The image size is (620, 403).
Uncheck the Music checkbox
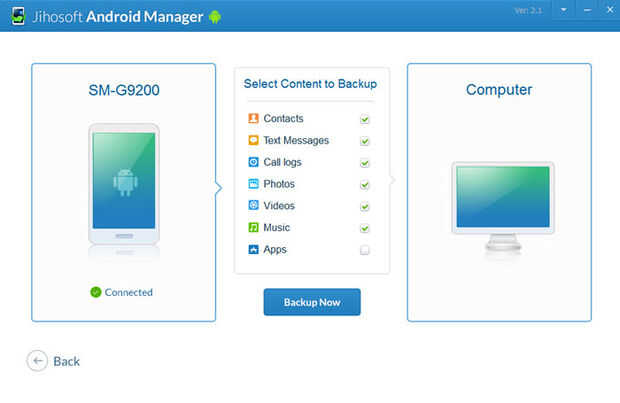click(365, 228)
